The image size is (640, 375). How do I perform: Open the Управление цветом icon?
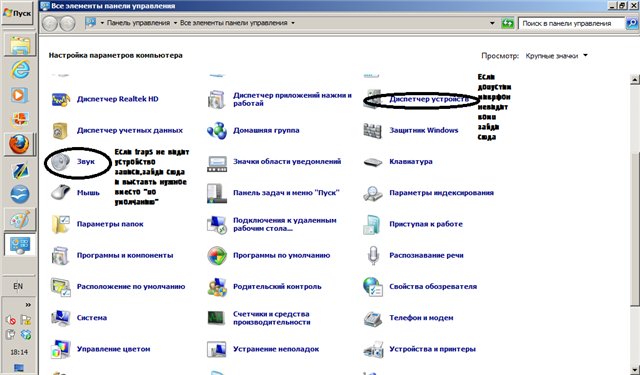pyautogui.click(x=61, y=349)
